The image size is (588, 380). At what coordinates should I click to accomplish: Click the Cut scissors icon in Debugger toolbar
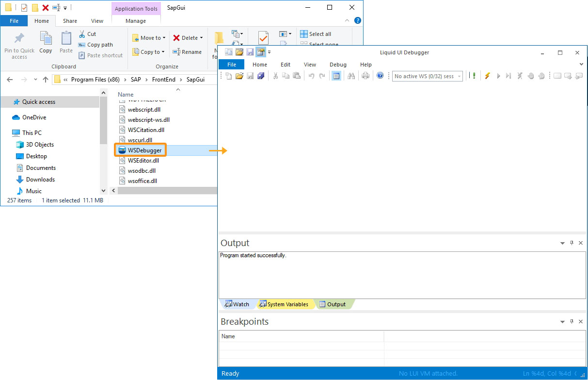click(x=275, y=76)
